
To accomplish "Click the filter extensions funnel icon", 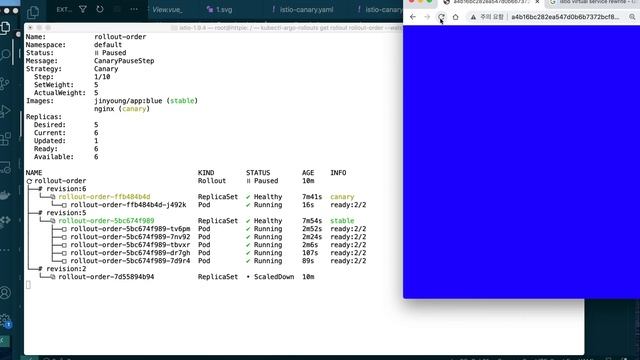I will [x=83, y=9].
